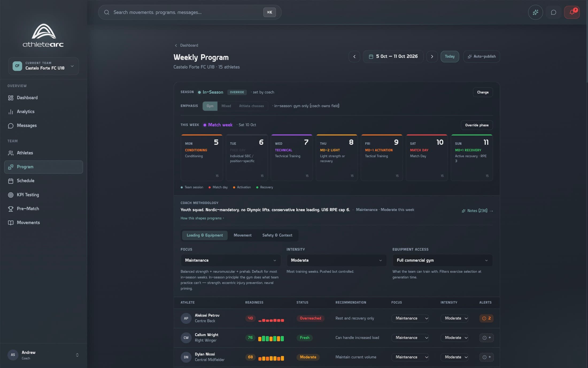Image resolution: width=588 pixels, height=368 pixels.
Task: Select Mixed emphasis option
Action: click(x=226, y=106)
